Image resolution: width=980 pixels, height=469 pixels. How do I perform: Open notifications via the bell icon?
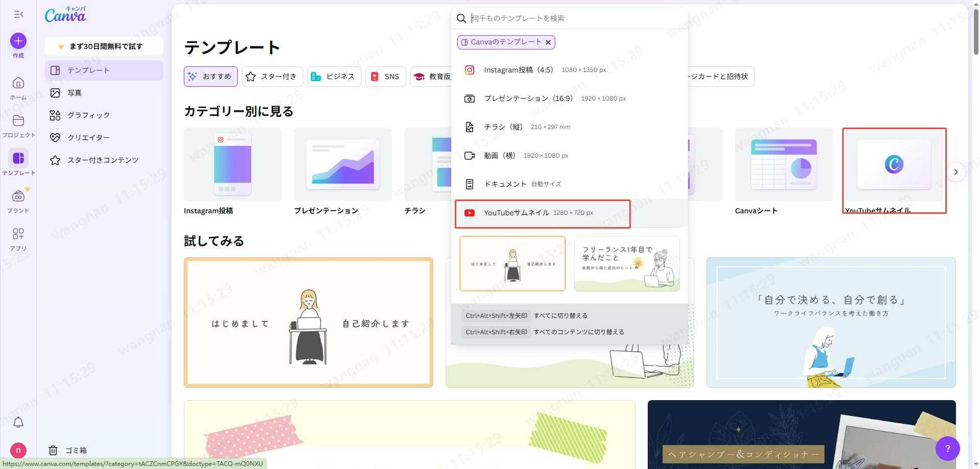tap(18, 423)
